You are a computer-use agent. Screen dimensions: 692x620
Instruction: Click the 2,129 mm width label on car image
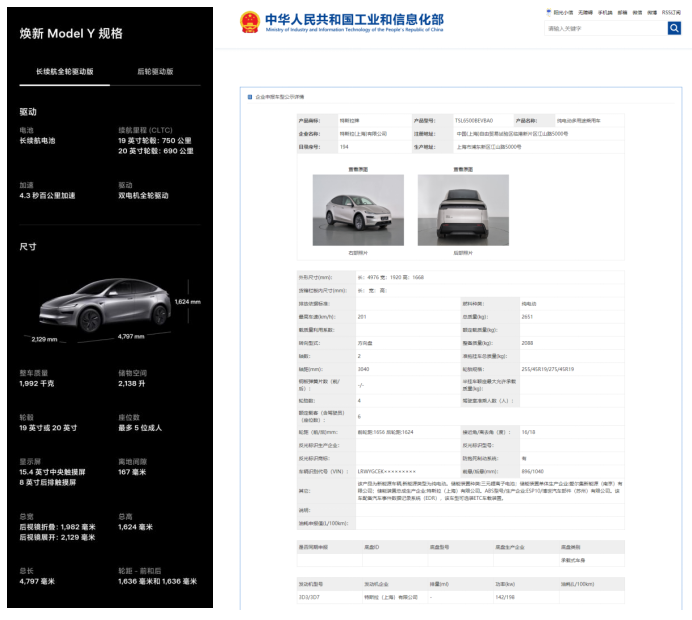tap(44, 339)
